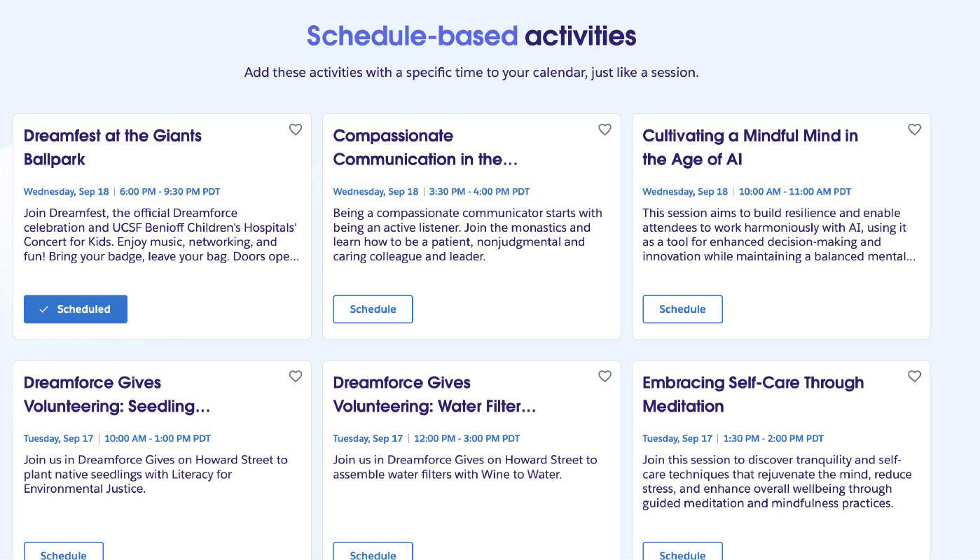The image size is (980, 560).
Task: Favorite the Water Filter volunteering card
Action: [x=605, y=377]
